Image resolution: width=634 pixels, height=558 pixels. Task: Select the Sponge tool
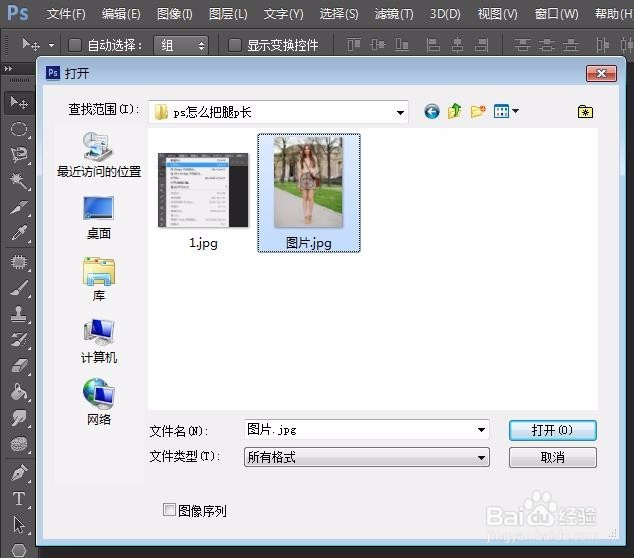pos(19,444)
